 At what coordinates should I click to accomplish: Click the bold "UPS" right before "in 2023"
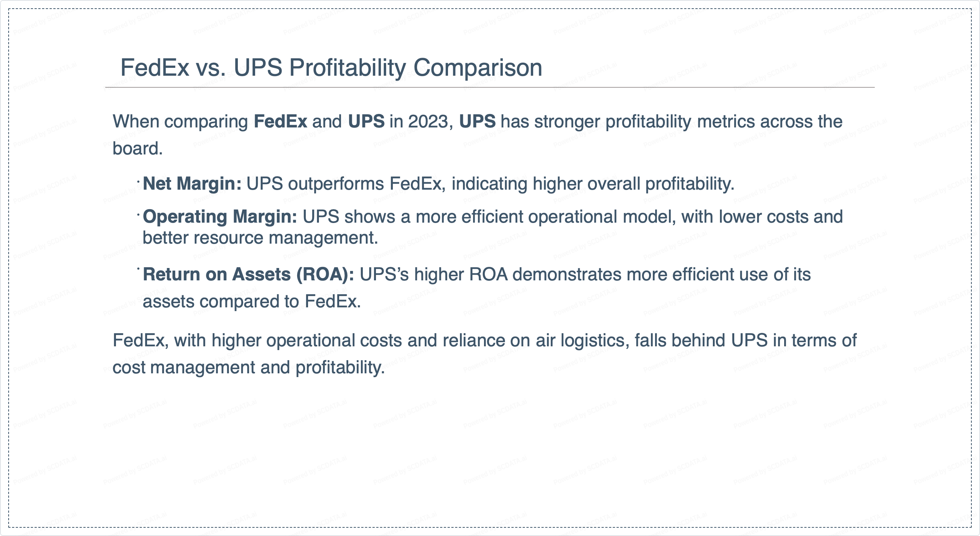click(366, 122)
